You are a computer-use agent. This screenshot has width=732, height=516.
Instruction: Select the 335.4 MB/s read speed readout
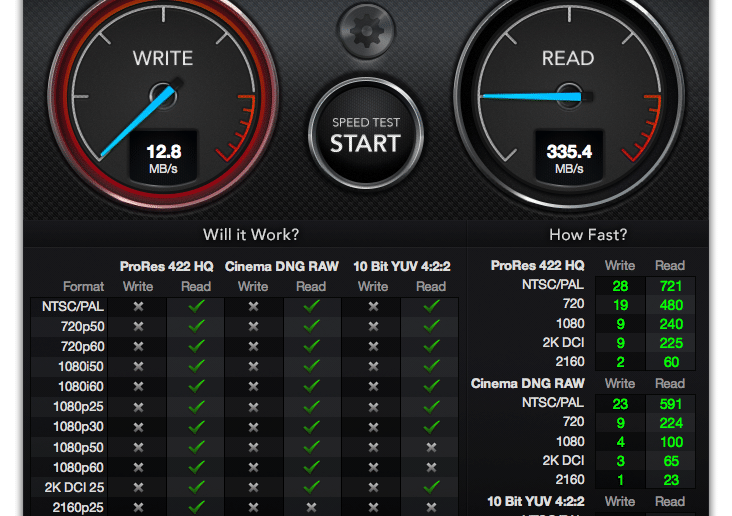569,157
